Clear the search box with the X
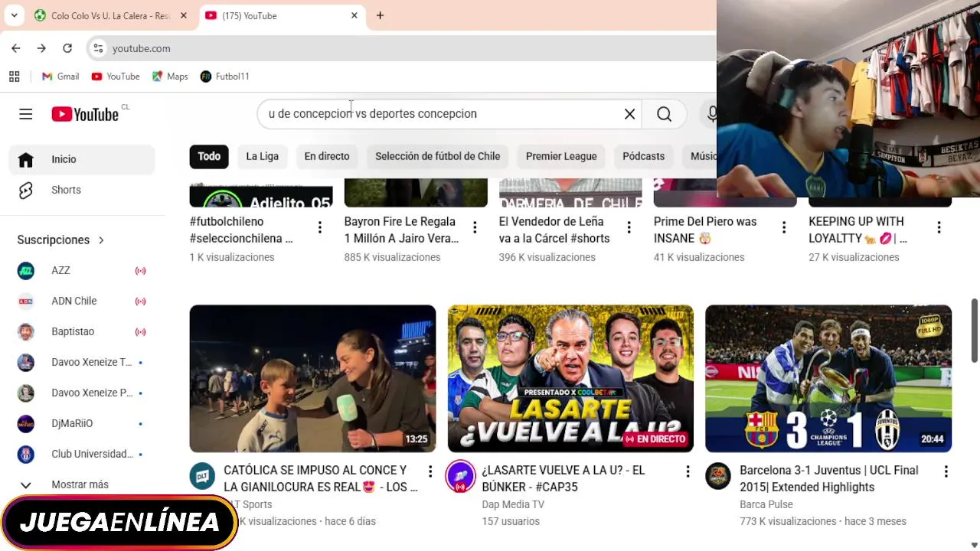 tap(629, 114)
